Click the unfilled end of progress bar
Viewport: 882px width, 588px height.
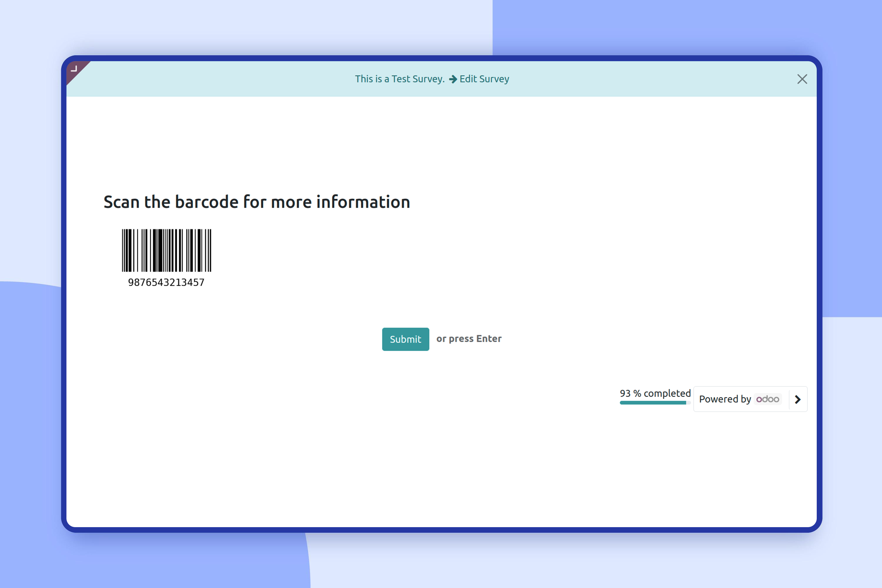pos(689,403)
